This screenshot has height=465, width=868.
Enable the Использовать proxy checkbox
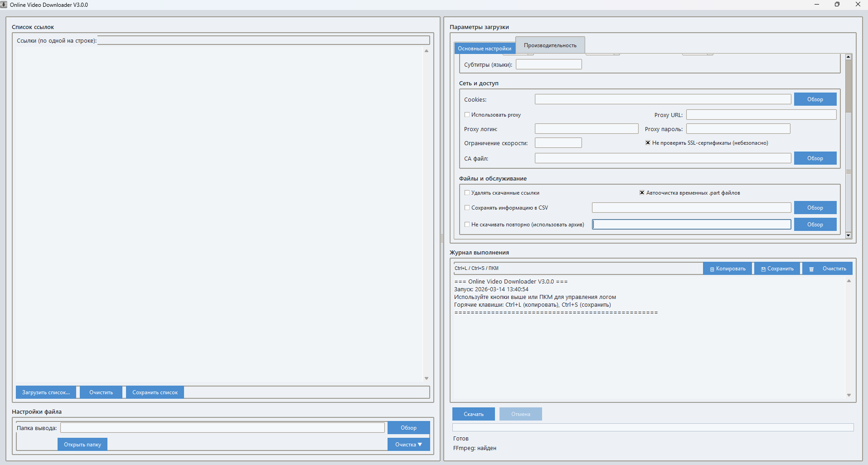pyautogui.click(x=467, y=115)
